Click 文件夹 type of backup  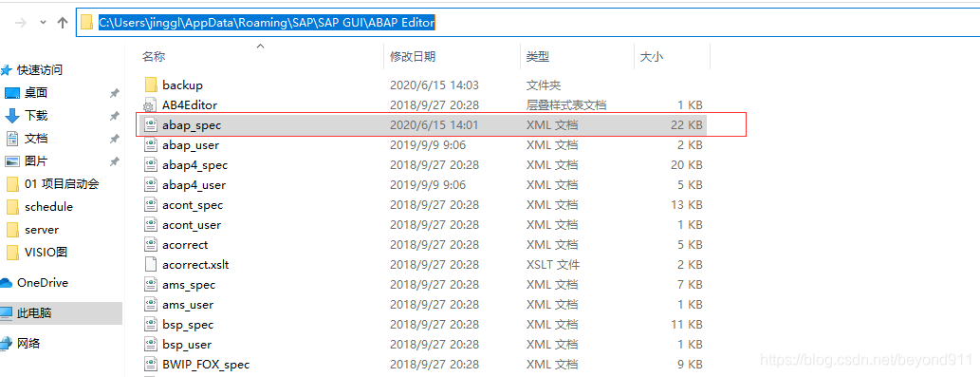tap(543, 85)
